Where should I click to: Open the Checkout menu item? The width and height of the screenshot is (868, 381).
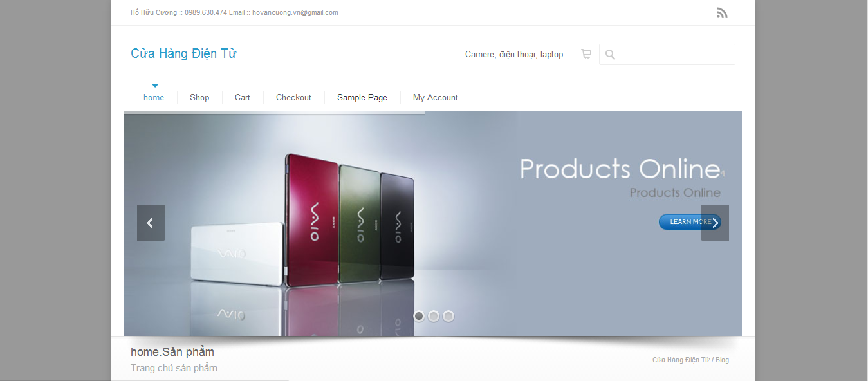[293, 97]
